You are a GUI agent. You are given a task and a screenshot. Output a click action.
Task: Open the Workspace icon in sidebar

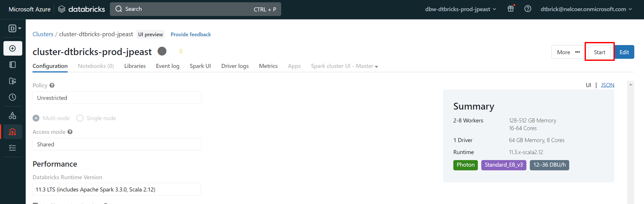click(x=13, y=65)
